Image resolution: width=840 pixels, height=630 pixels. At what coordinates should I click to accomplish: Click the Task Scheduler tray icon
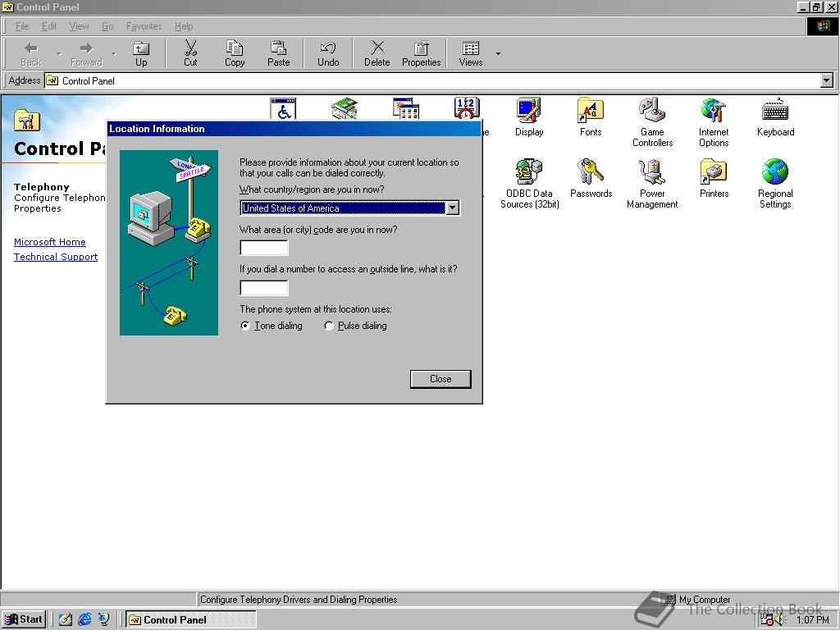pyautogui.click(x=767, y=620)
